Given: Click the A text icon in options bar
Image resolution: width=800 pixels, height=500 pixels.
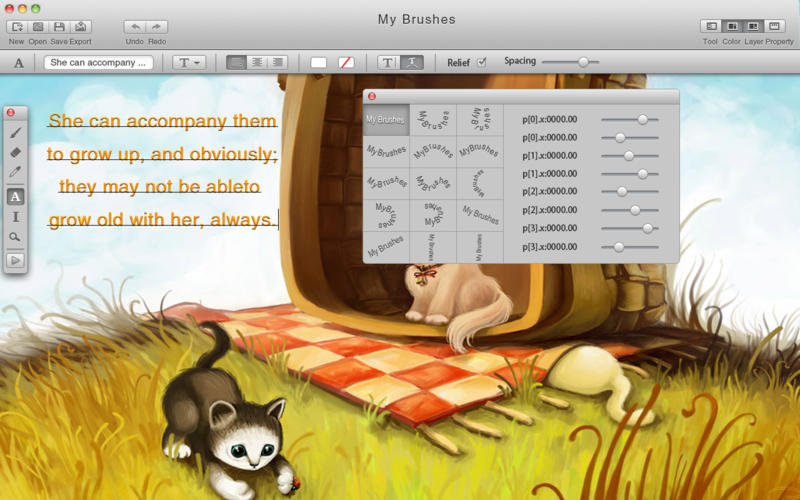Looking at the screenshot, I should [x=19, y=63].
